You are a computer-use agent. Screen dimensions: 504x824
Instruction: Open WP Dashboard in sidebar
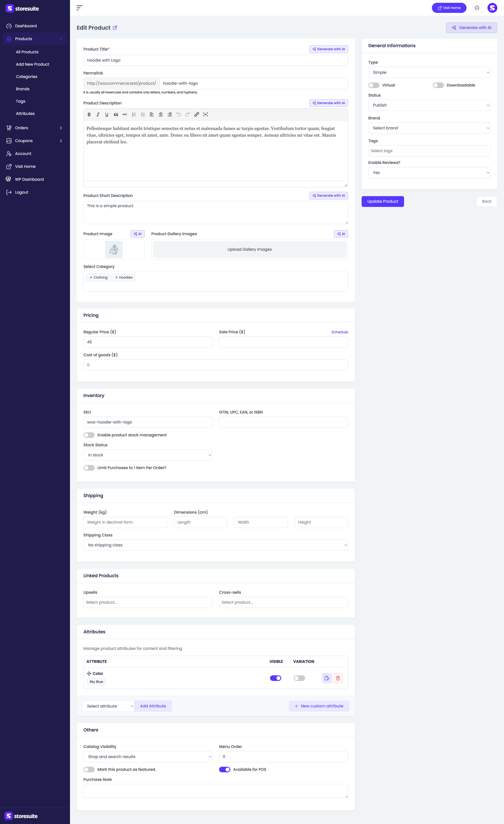pos(35,179)
